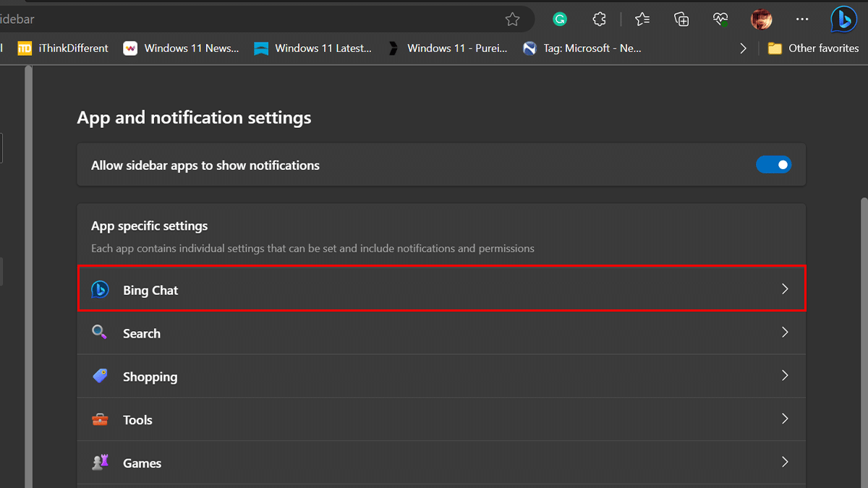Image resolution: width=868 pixels, height=488 pixels.
Task: Open Settings and more ellipsis menu
Action: pos(802,20)
